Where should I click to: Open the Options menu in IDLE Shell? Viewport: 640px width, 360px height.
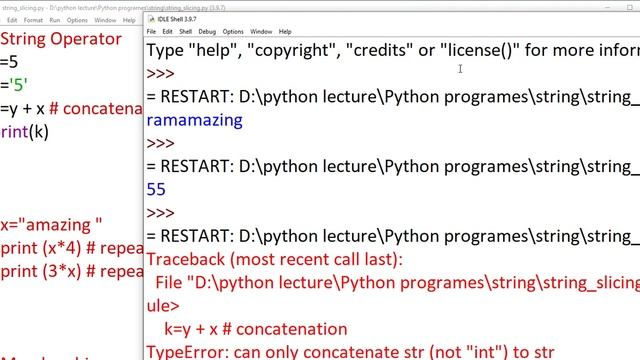233,31
